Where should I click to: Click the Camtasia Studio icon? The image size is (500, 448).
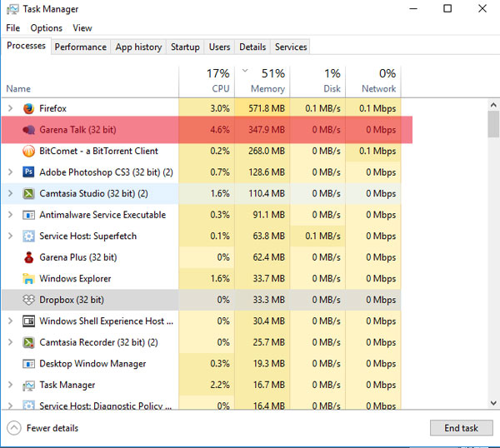click(28, 193)
